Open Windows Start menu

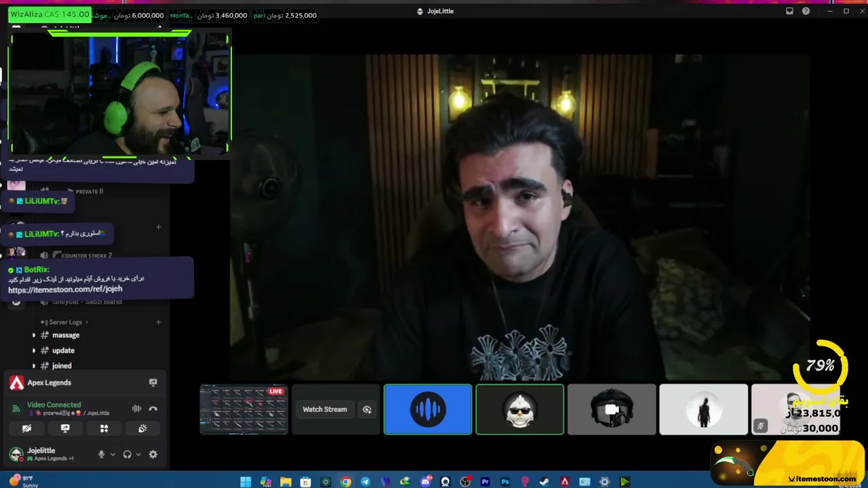[x=245, y=482]
